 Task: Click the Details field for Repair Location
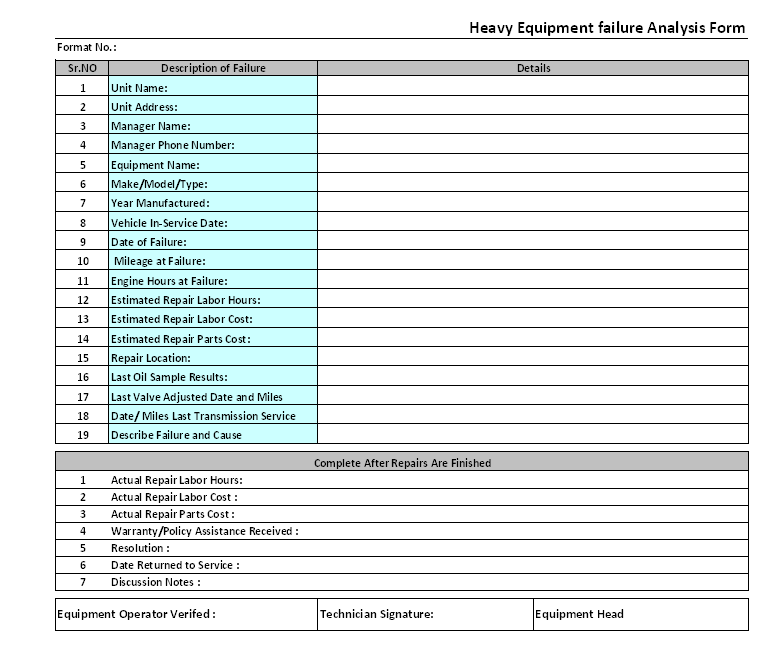pyautogui.click(x=533, y=356)
